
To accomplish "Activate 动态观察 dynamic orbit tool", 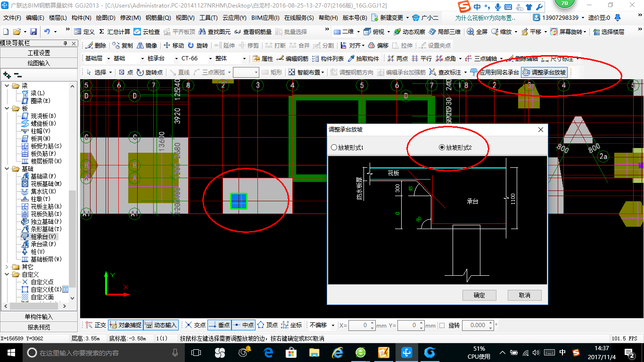I will [x=410, y=32].
